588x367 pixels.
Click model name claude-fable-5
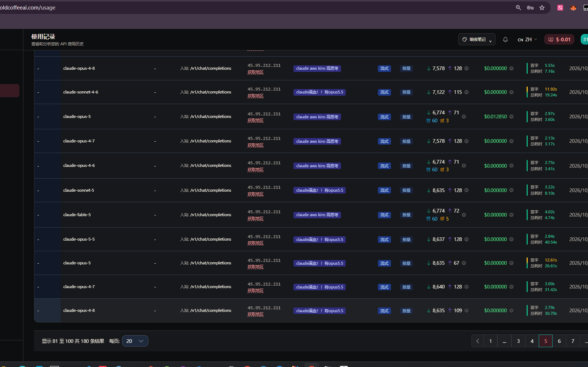tap(77, 215)
